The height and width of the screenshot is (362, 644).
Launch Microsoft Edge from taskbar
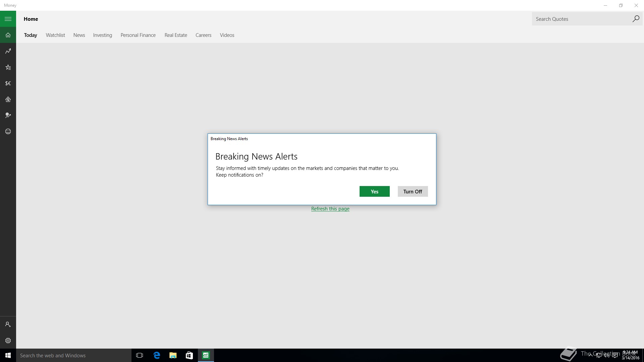click(157, 355)
